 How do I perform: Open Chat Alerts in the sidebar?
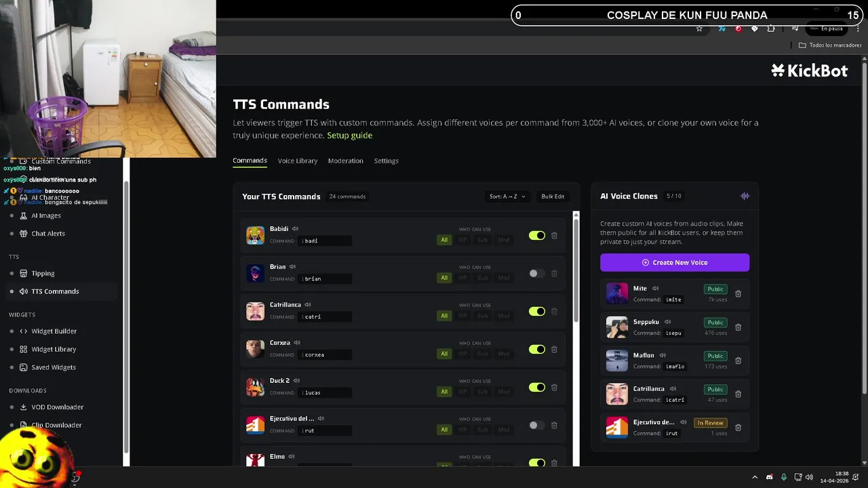pyautogui.click(x=48, y=233)
